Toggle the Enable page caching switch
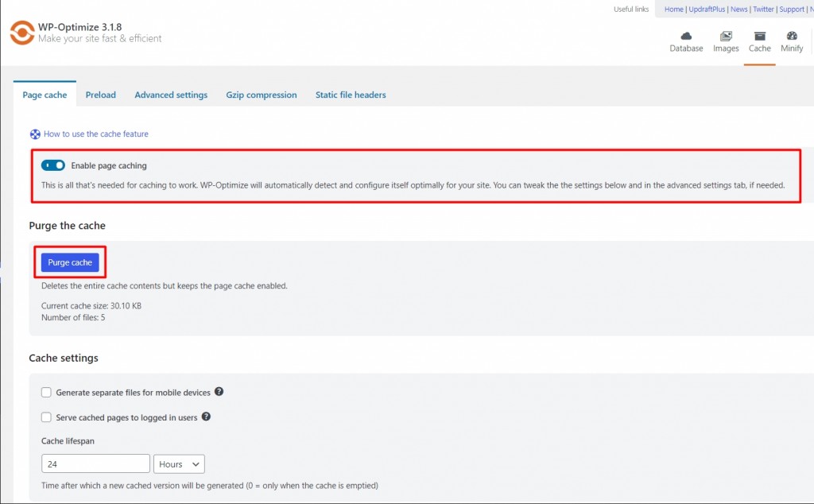This screenshot has width=814, height=504. tap(53, 165)
